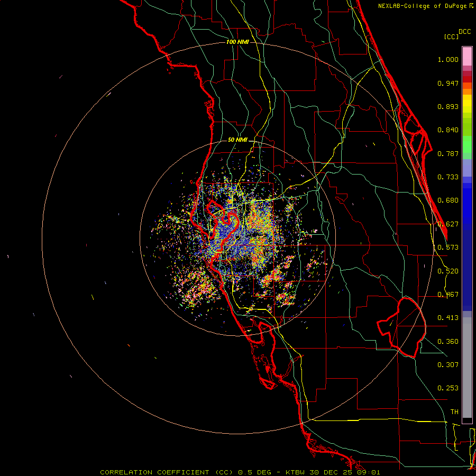The image size is (476, 476).
Task: Click the 100 NMI range ring label
Action: (x=237, y=42)
